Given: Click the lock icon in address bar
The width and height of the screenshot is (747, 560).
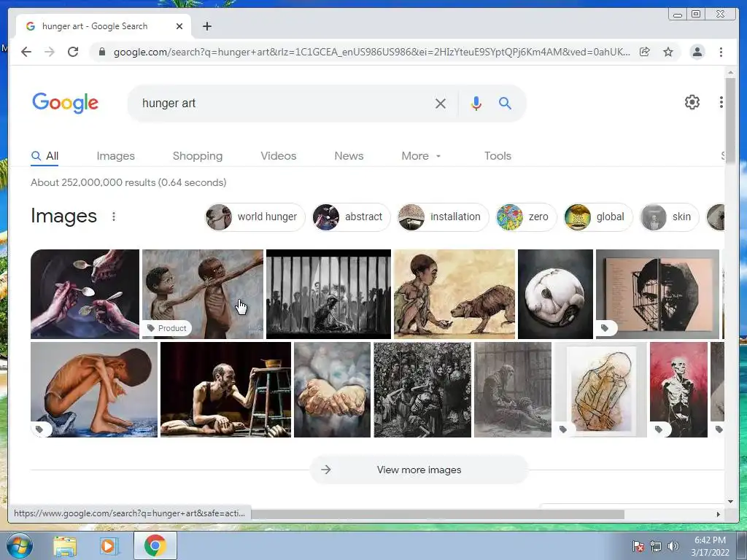Looking at the screenshot, I should click(101, 52).
